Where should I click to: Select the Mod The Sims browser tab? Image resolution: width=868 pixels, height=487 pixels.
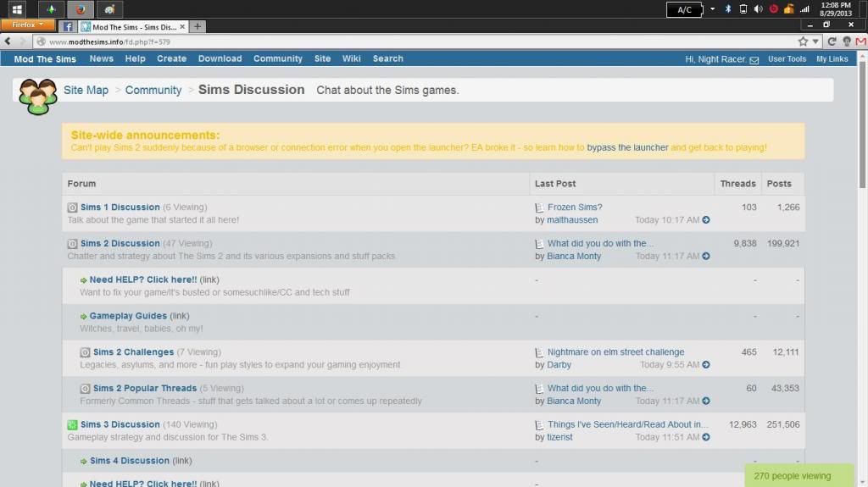(133, 26)
